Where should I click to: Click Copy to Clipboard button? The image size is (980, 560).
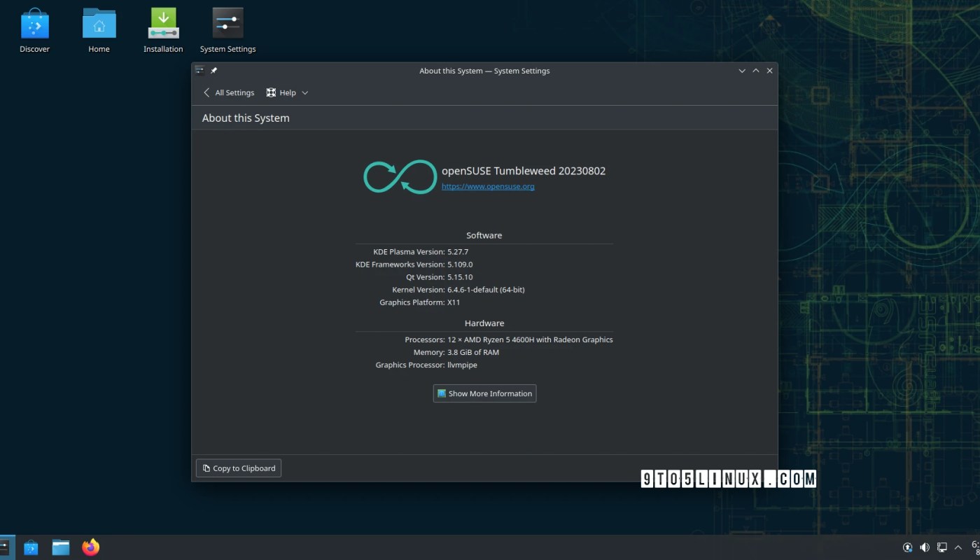tap(239, 468)
